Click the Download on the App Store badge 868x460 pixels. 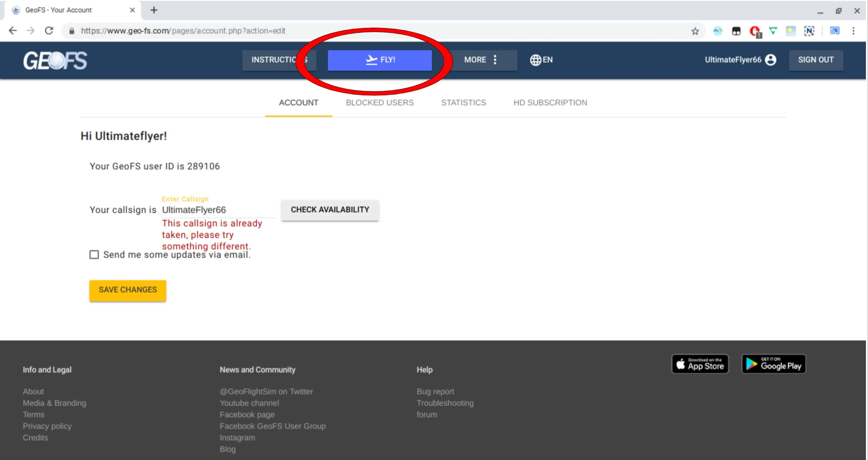[700, 364]
